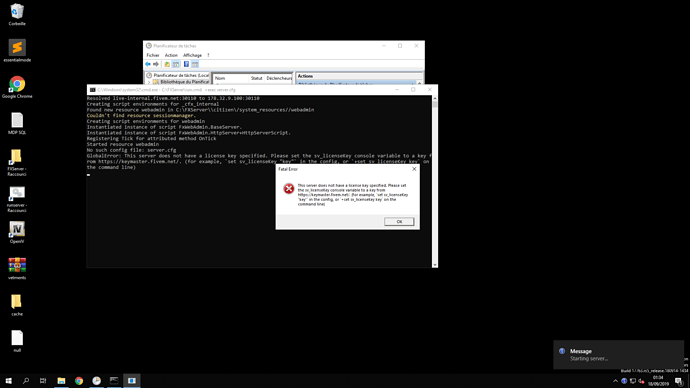The width and height of the screenshot is (690, 388).
Task: Open the FXServer shortcut folder on the desktop
Action: pyautogui.click(x=17, y=162)
